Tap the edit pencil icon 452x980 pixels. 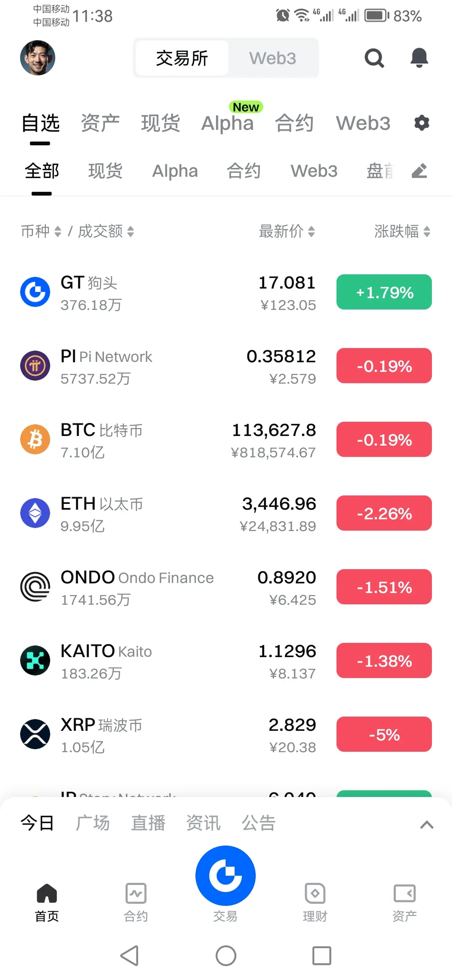tap(419, 171)
